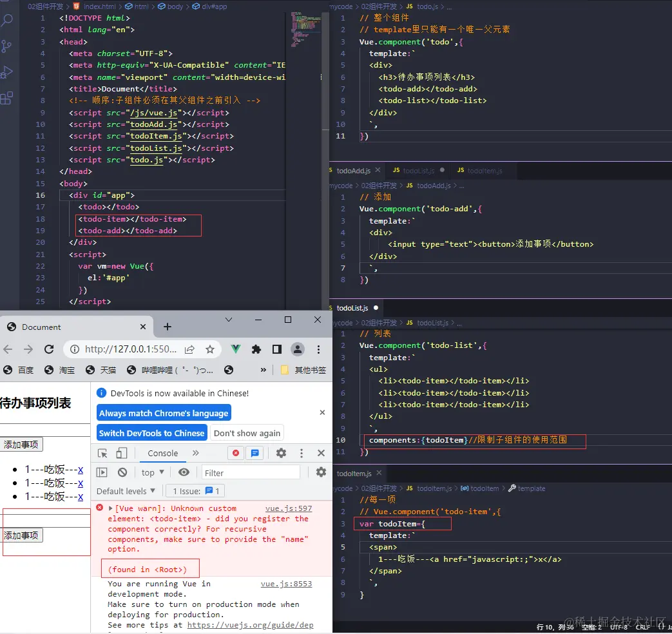This screenshot has width=672, height=634.
Task: Show the console sidebar
Action: pyautogui.click(x=102, y=472)
